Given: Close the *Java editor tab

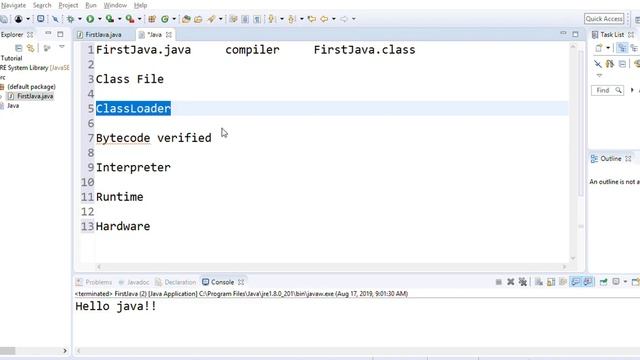Looking at the screenshot, I should tap(169, 35).
